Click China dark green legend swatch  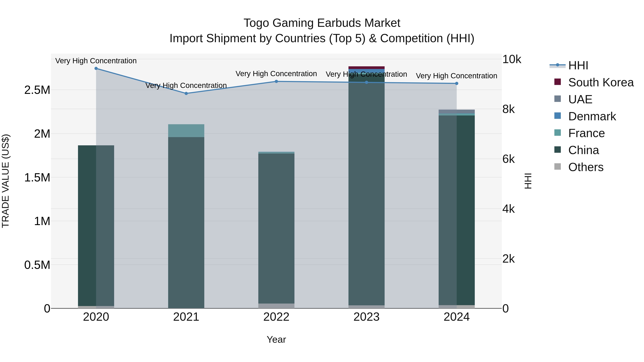point(557,149)
